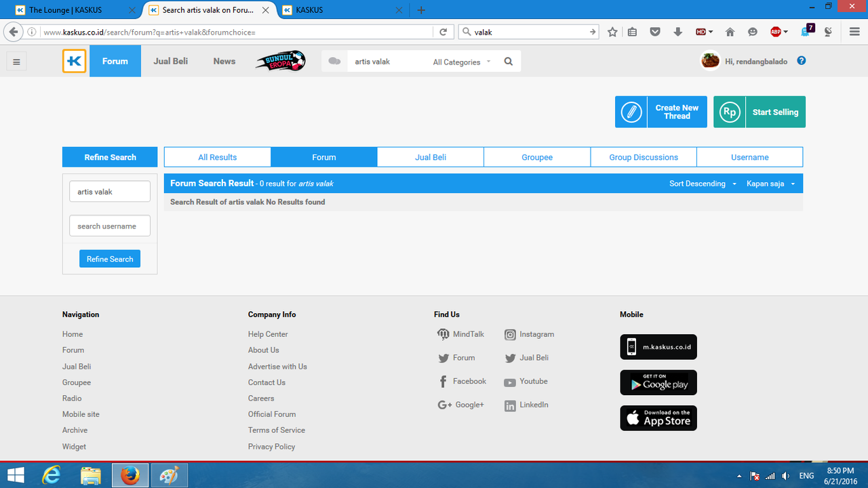Select the Username results tab

(x=750, y=157)
